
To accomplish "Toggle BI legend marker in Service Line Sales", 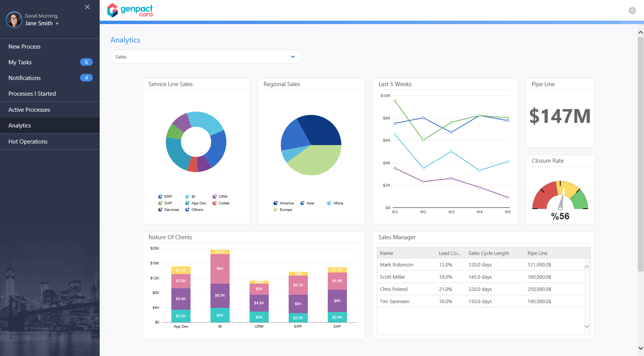I will pyautogui.click(x=187, y=197).
